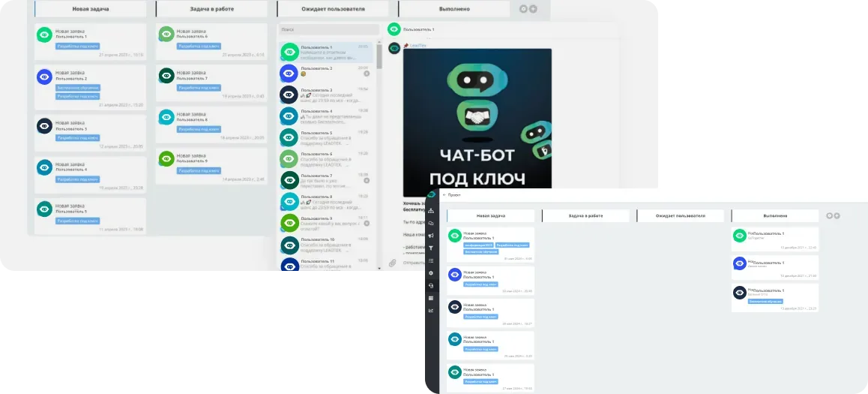This screenshot has height=394, width=868.
Task: Select the megaphone broadcast icon in front sidebar
Action: click(x=431, y=236)
